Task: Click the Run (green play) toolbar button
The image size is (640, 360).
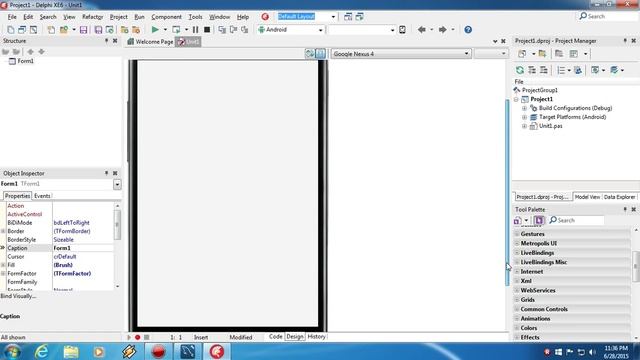Action: 155,30
